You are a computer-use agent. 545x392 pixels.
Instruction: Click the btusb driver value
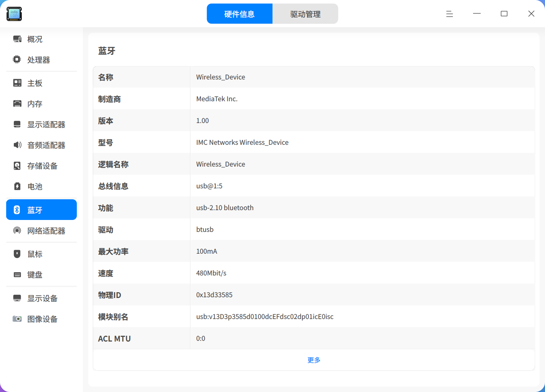[x=205, y=229]
